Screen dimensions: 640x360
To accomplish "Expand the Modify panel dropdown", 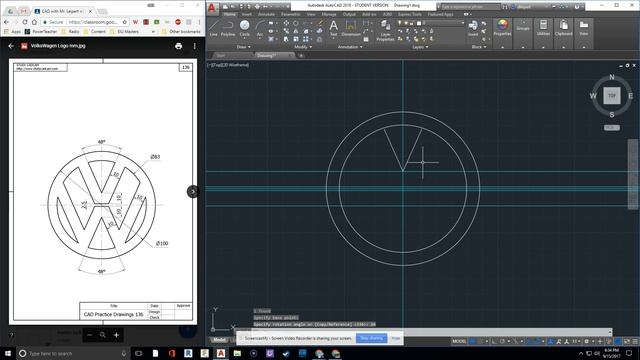I will click(x=303, y=47).
